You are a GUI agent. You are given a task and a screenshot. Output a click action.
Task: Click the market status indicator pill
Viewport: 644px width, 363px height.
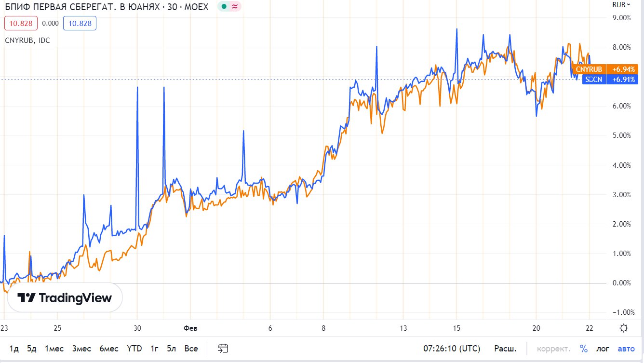pyautogui.click(x=229, y=7)
